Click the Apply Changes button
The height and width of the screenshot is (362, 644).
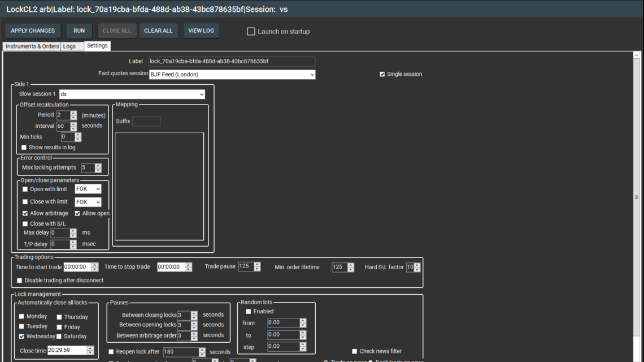pos(33,31)
